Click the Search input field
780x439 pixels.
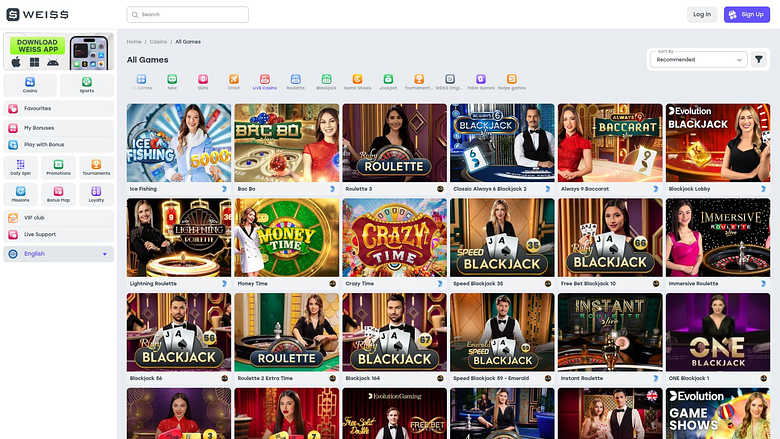188,14
